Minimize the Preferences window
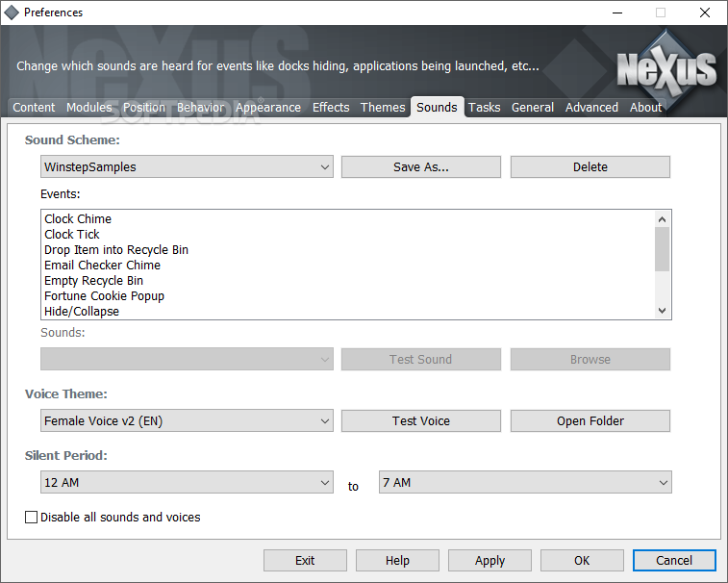Screen dimensions: 728x583 pyautogui.click(x=617, y=13)
